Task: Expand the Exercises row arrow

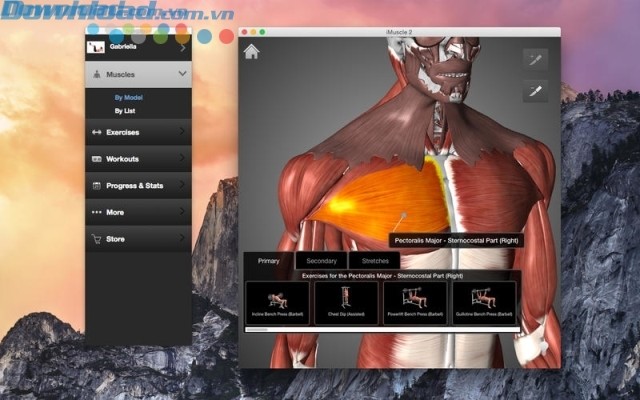Action: (182, 131)
